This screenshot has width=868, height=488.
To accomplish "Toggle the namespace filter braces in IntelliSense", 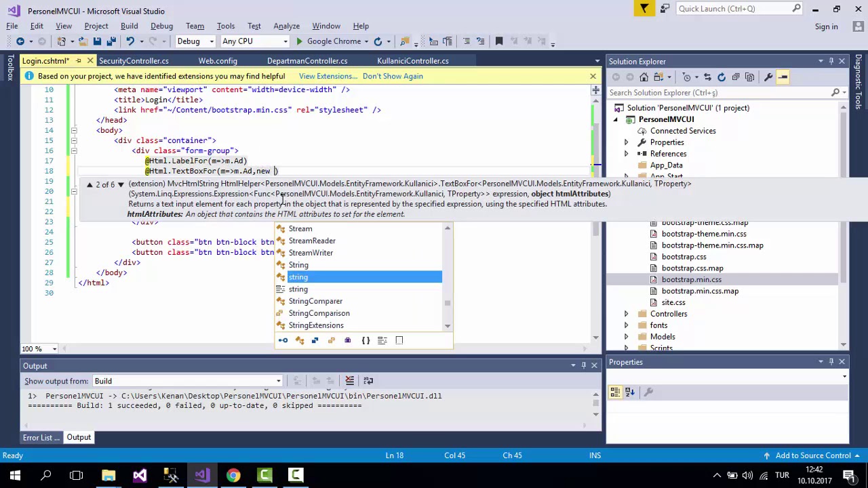I will (366, 340).
